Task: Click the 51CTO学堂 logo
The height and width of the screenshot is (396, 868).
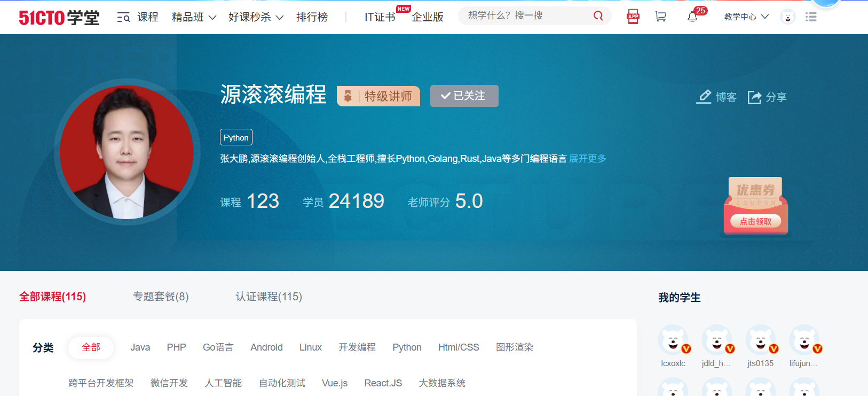Action: tap(59, 18)
